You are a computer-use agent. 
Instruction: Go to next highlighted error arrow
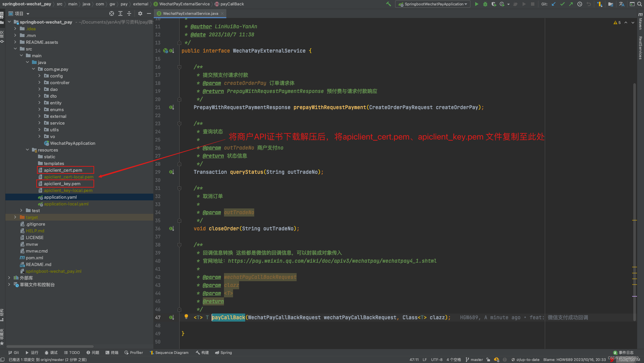tap(633, 23)
